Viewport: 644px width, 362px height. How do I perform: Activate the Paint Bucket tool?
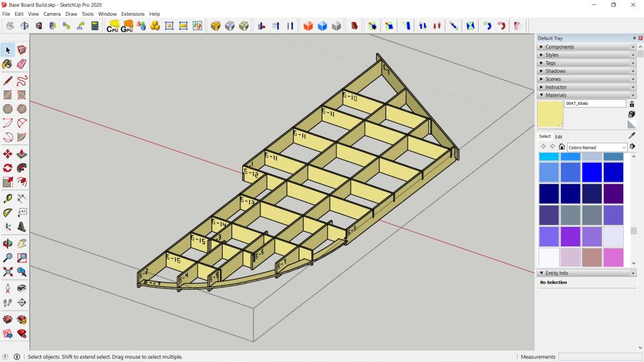pyautogui.click(x=8, y=64)
